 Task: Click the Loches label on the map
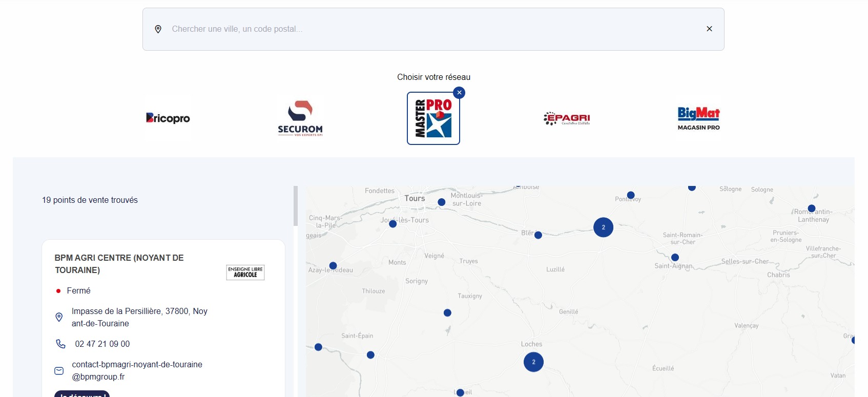(531, 344)
